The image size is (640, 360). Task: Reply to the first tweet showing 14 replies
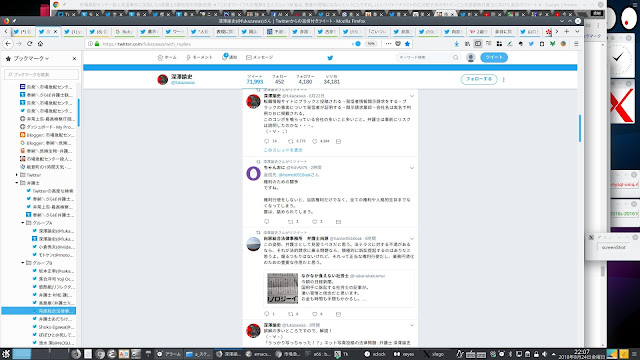point(267,141)
